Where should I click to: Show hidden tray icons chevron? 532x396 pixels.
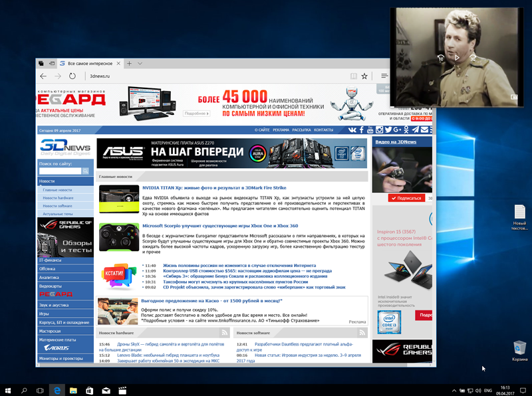[454, 391]
